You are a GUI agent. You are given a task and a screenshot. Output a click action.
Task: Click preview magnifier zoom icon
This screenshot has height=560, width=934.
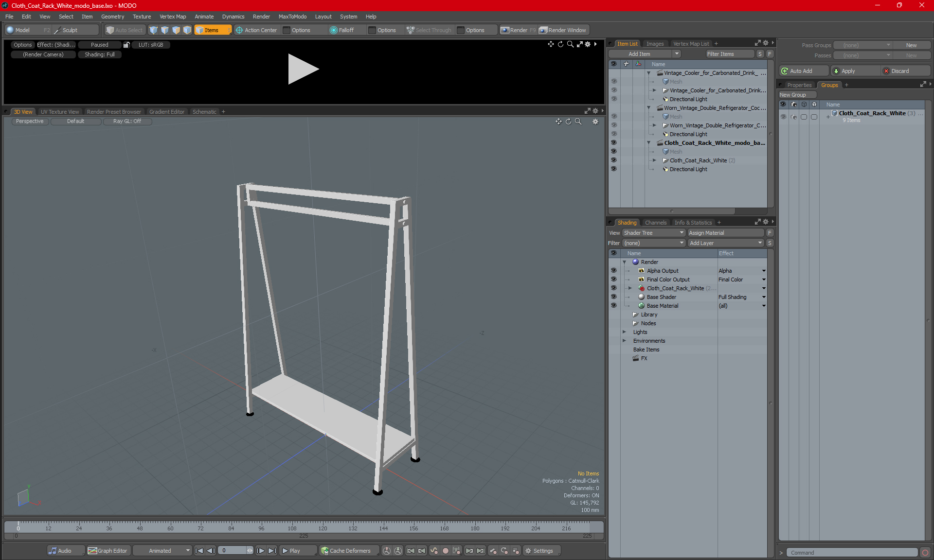(570, 44)
